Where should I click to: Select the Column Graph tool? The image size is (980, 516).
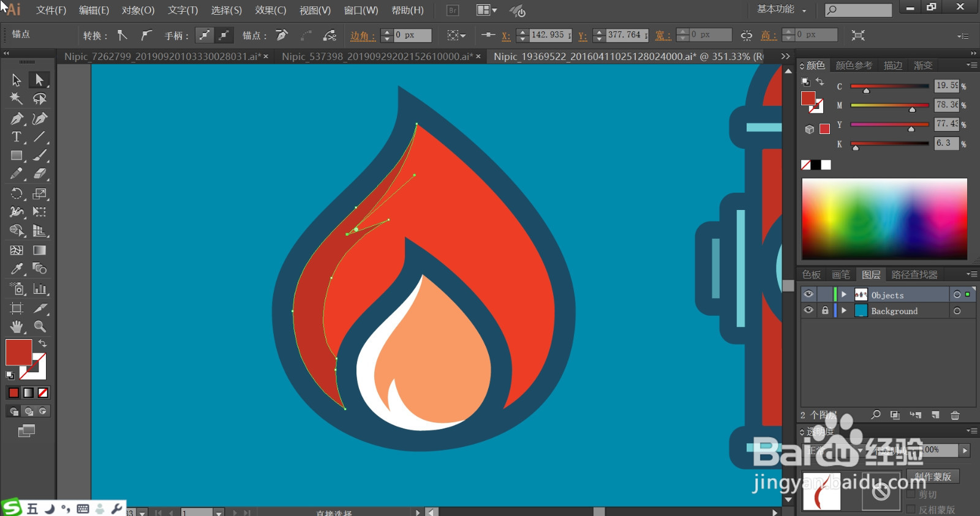point(40,288)
